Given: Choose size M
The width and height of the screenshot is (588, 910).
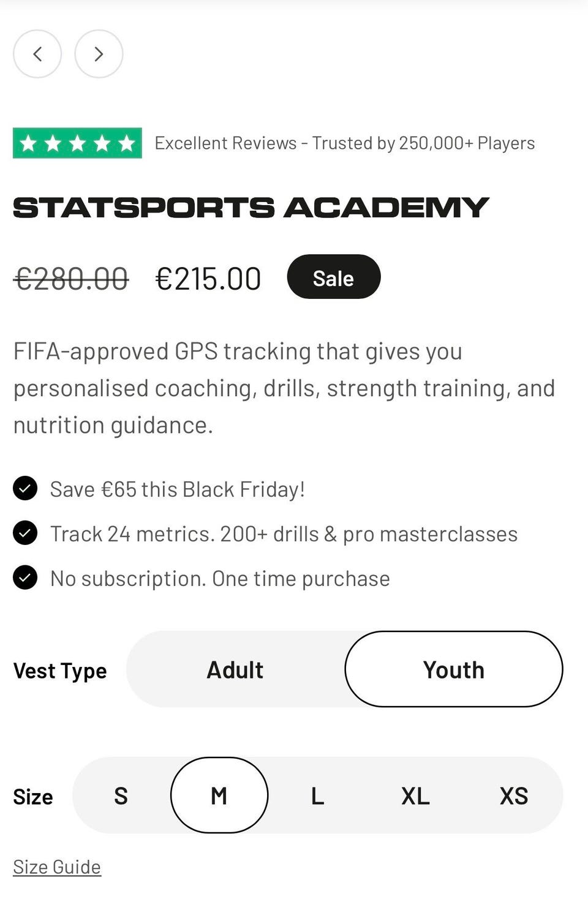Looking at the screenshot, I should point(219,795).
